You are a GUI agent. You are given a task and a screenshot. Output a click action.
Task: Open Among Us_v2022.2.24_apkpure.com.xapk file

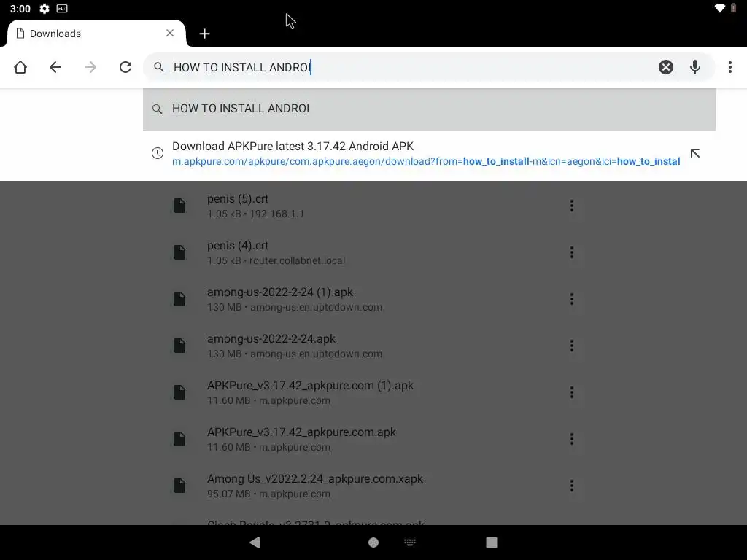(315, 479)
